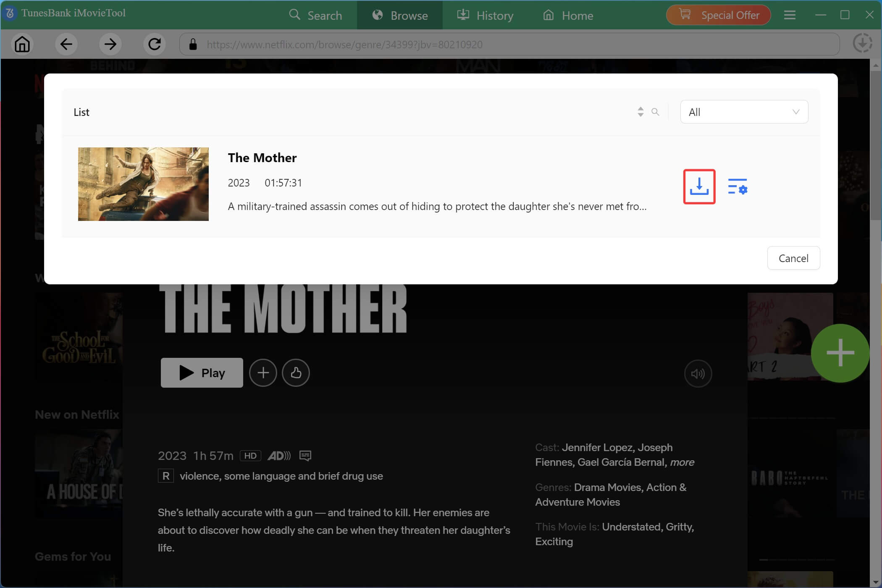Switch to the Browse tab
Screen dimensions: 882x588
coord(399,15)
